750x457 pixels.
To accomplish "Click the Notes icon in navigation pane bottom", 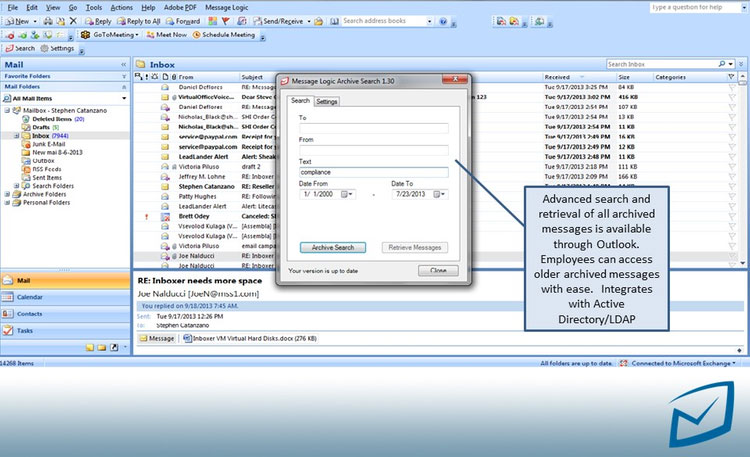I will point(89,347).
